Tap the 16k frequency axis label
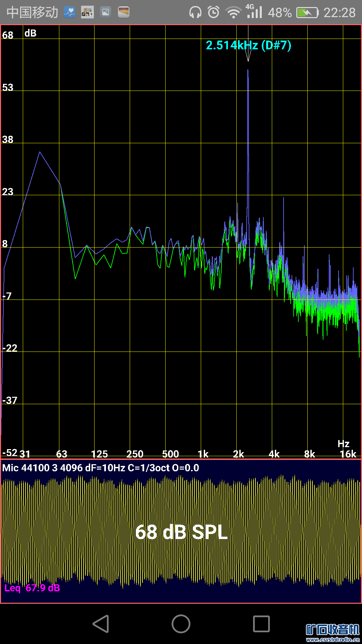Viewport: 362px width, 644px height. (x=348, y=454)
